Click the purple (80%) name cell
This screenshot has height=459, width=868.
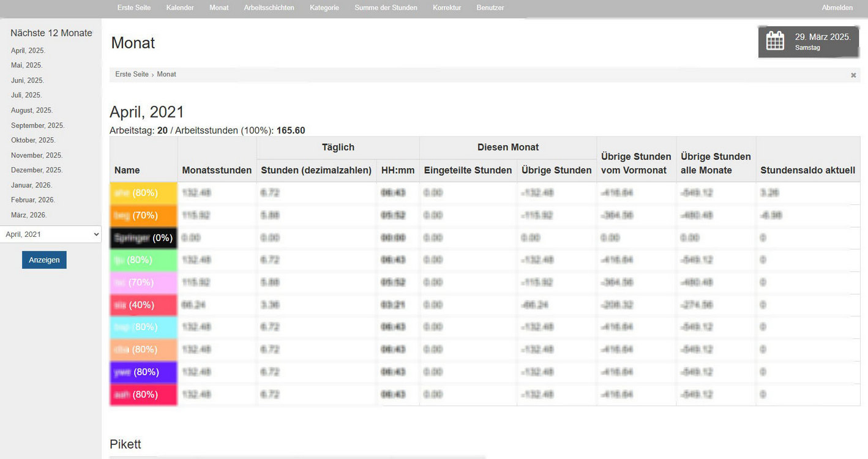(144, 372)
